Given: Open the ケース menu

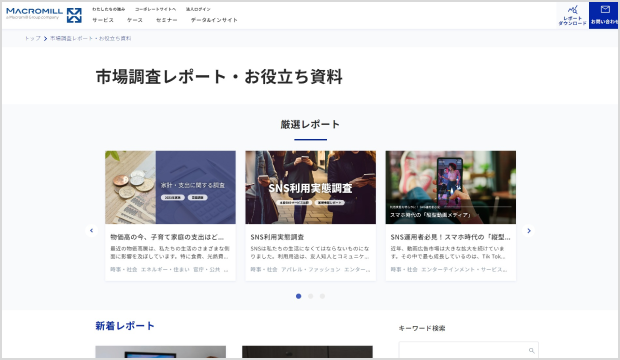Looking at the screenshot, I should pyautogui.click(x=135, y=20).
